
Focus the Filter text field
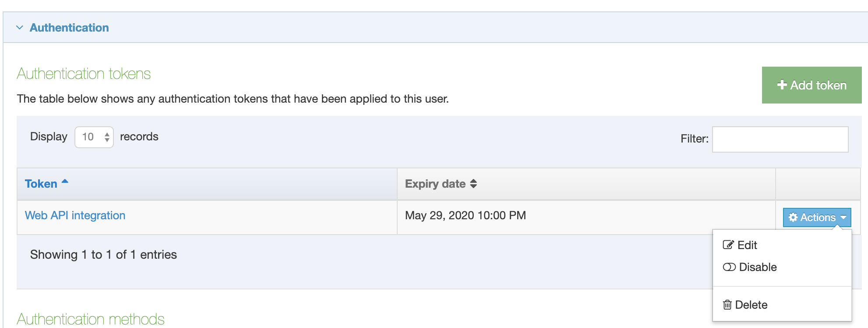tap(780, 139)
